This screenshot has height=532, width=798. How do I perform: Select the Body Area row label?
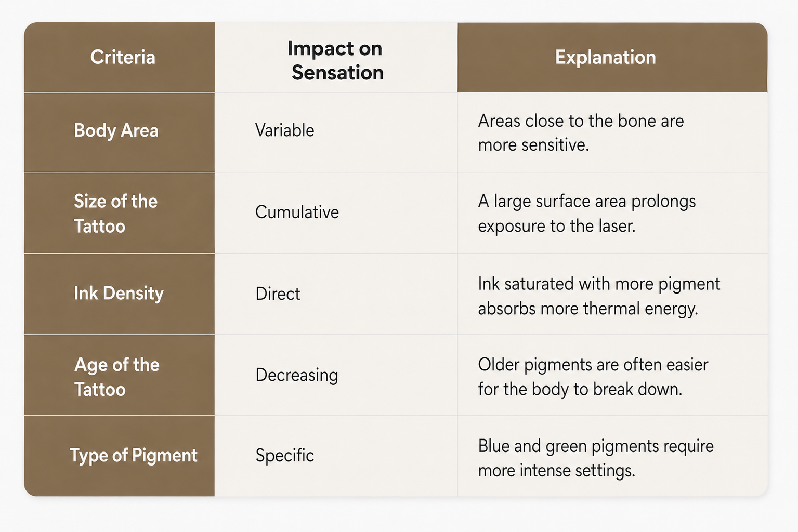(116, 130)
